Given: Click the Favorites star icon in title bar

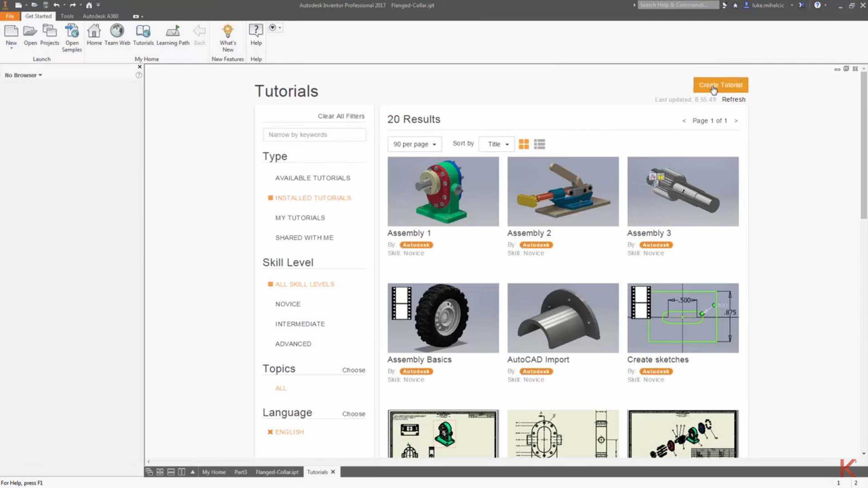Looking at the screenshot, I should click(x=735, y=5).
